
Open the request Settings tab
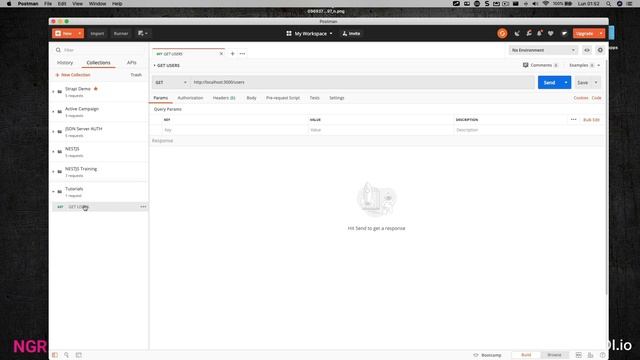pyautogui.click(x=337, y=98)
